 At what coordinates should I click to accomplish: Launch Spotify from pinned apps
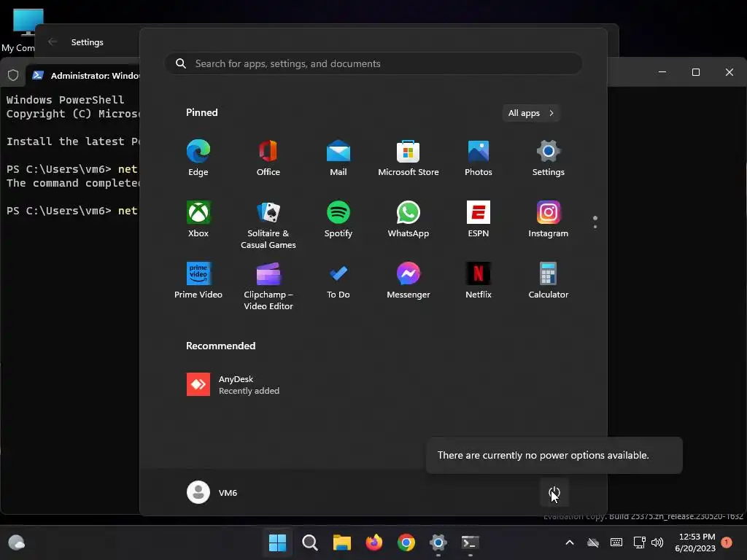point(338,219)
